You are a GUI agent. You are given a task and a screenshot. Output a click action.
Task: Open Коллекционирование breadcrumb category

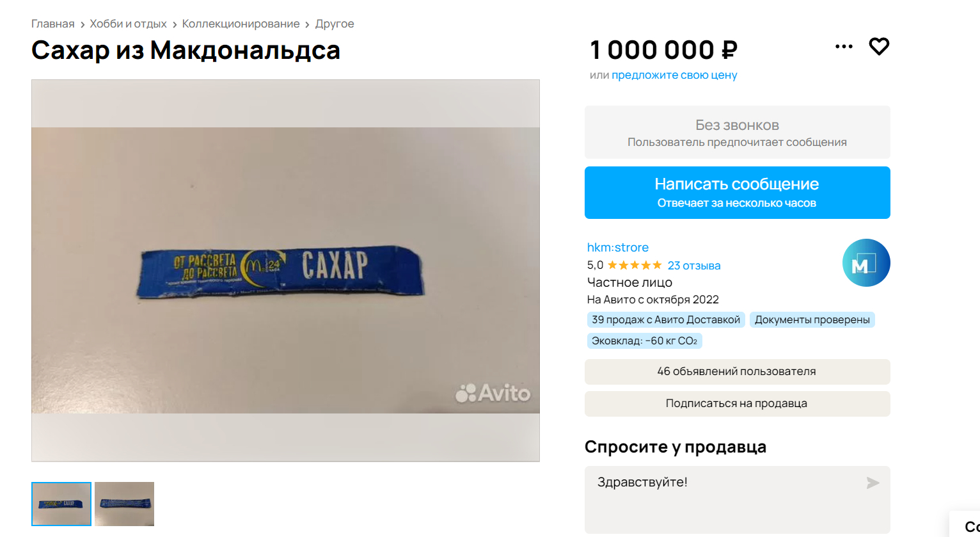241,24
